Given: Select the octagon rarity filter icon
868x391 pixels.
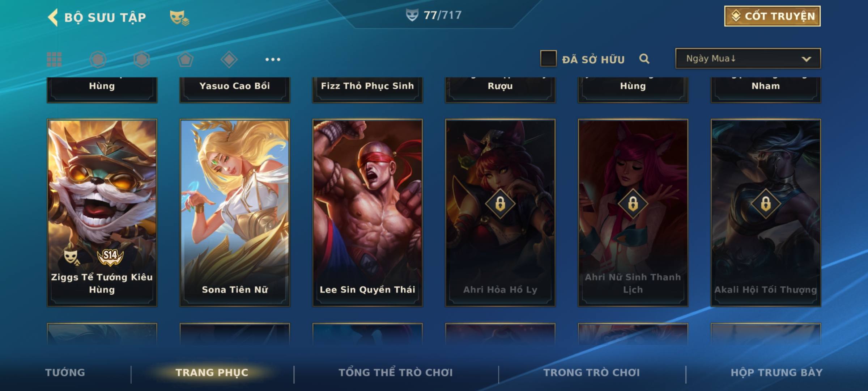Looking at the screenshot, I should point(98,59).
